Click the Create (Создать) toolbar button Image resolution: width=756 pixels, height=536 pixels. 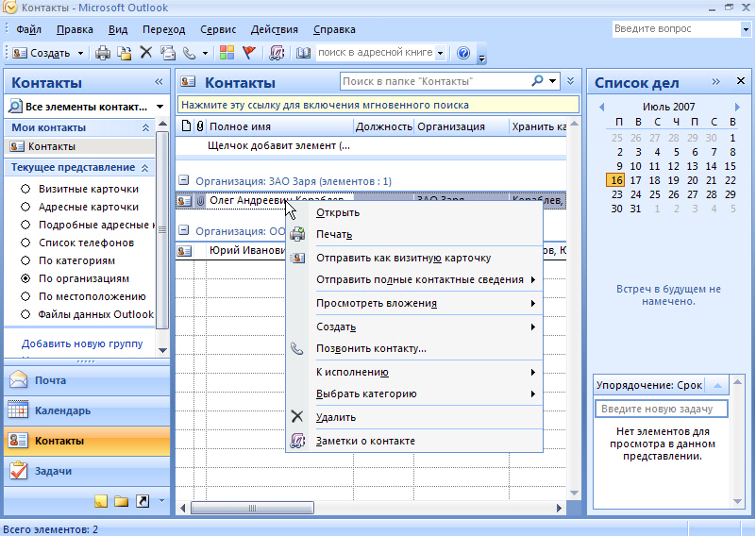coord(42,53)
